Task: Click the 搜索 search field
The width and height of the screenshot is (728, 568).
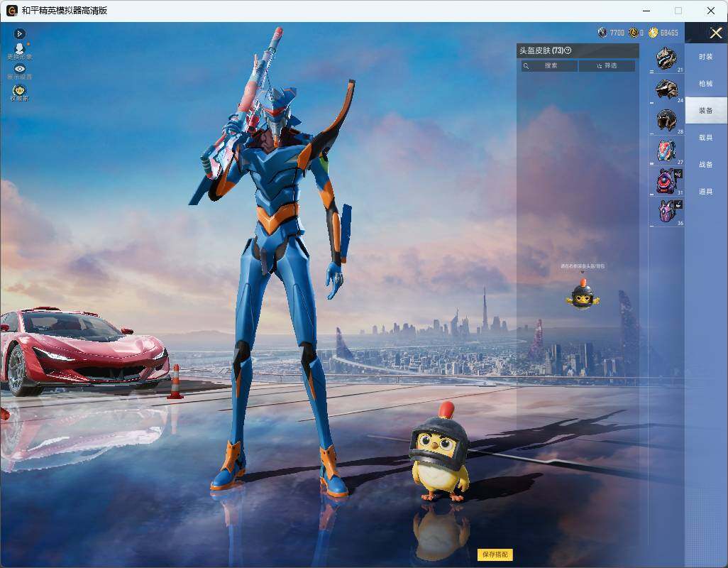Action: pyautogui.click(x=550, y=66)
